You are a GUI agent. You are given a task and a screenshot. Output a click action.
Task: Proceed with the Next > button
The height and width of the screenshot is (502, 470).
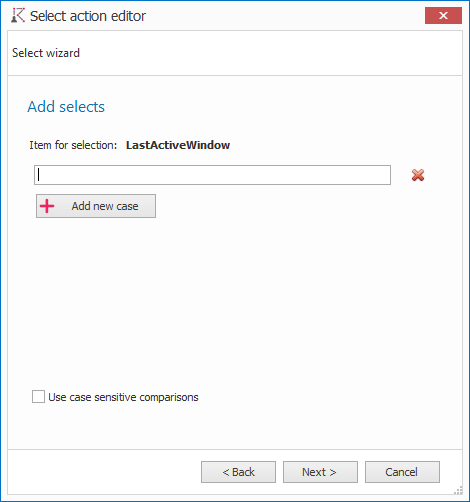pyautogui.click(x=320, y=472)
